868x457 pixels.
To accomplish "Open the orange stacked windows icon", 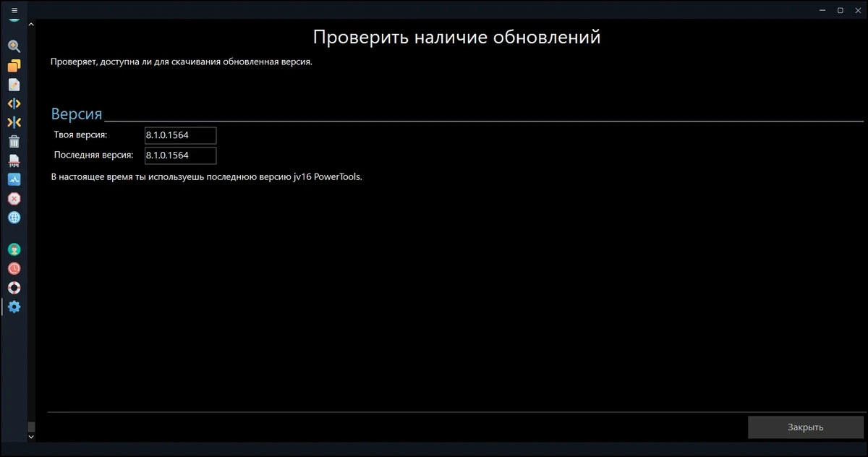I will click(x=14, y=66).
